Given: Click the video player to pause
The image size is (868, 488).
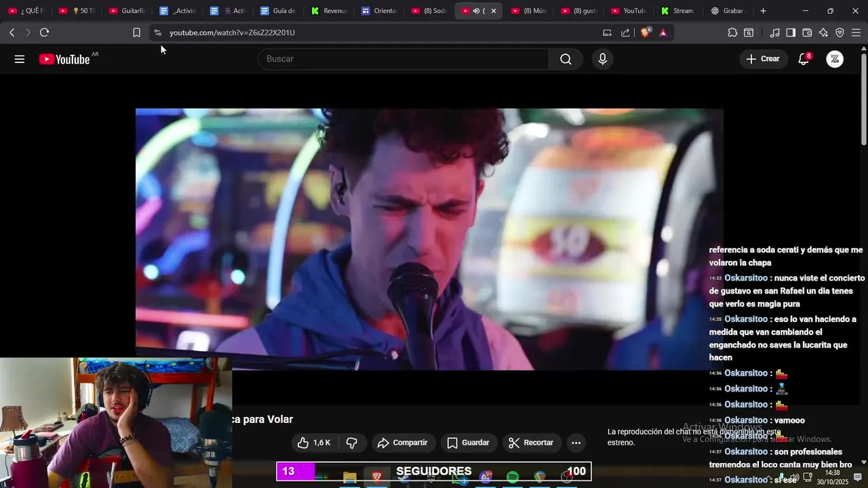Looking at the screenshot, I should click(429, 239).
